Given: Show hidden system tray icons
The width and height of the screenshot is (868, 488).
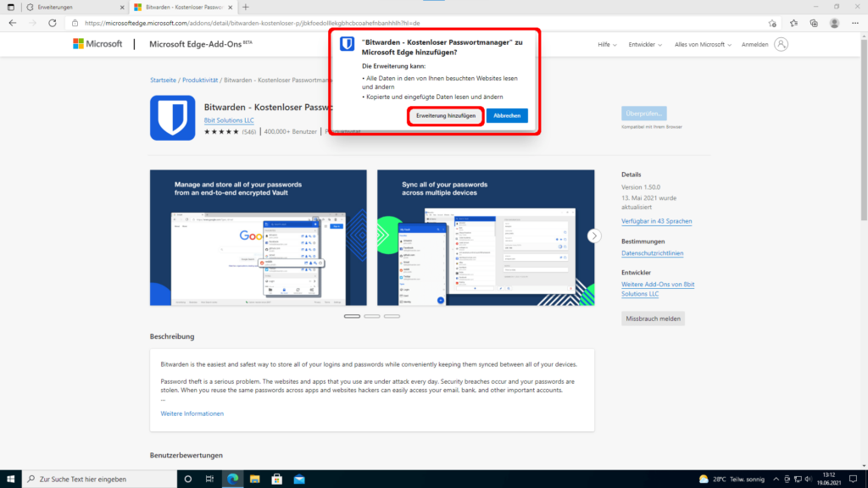Looking at the screenshot, I should pyautogui.click(x=776, y=480).
